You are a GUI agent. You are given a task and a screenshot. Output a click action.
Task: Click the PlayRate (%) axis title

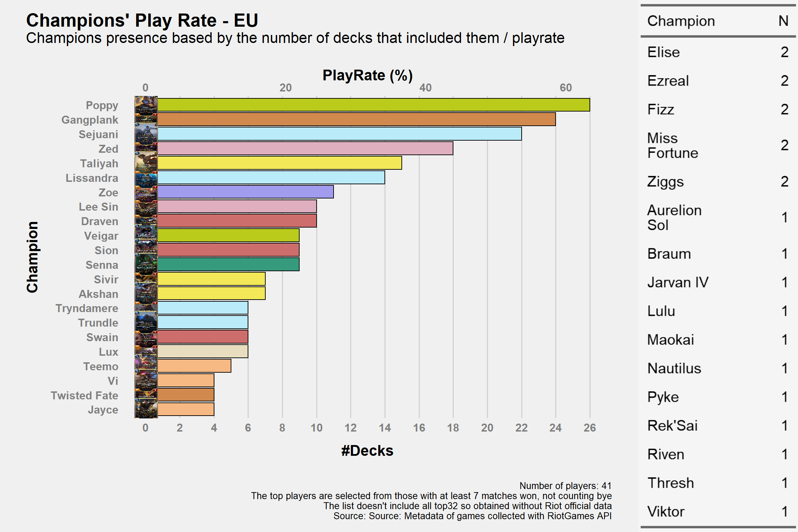(367, 76)
